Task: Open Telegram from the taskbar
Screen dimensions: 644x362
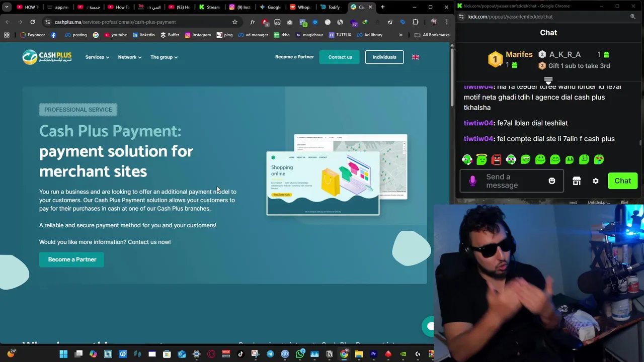Action: point(270,354)
